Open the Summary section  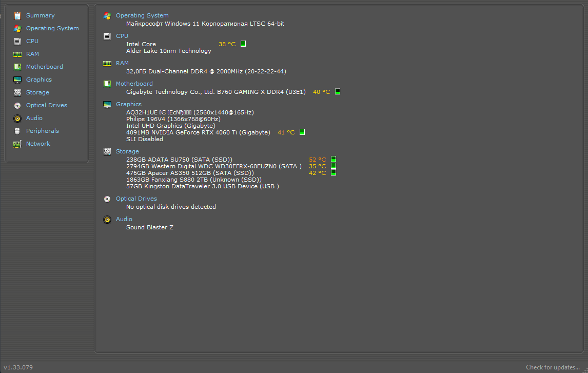(40, 15)
